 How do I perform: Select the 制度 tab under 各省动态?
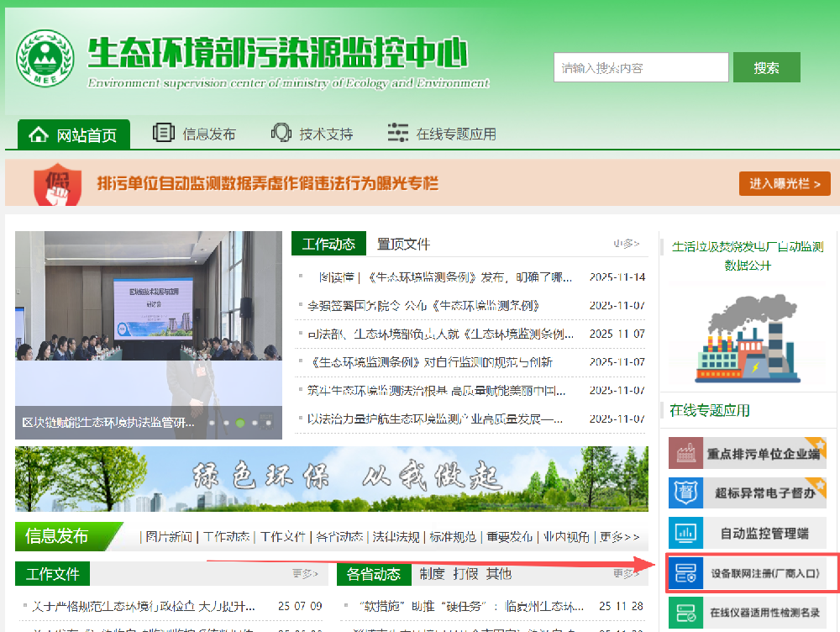tap(434, 575)
